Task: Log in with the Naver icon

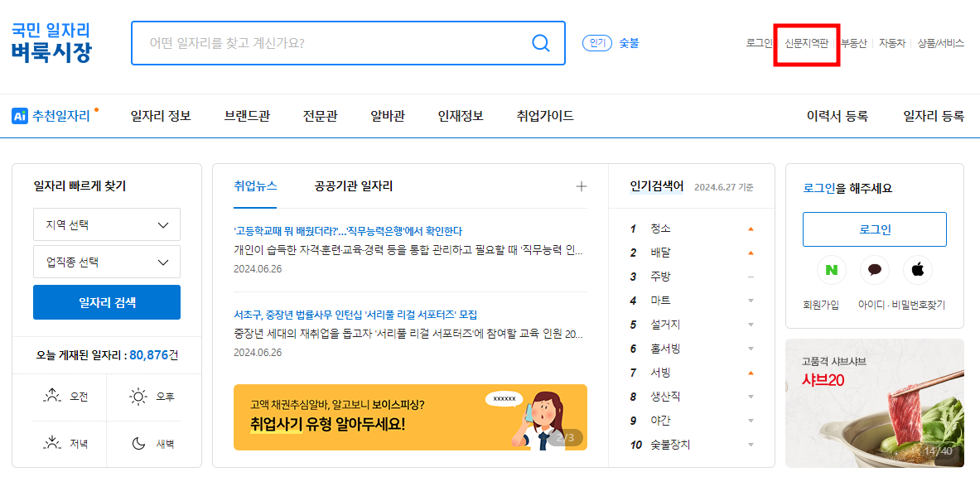Action: [x=832, y=269]
